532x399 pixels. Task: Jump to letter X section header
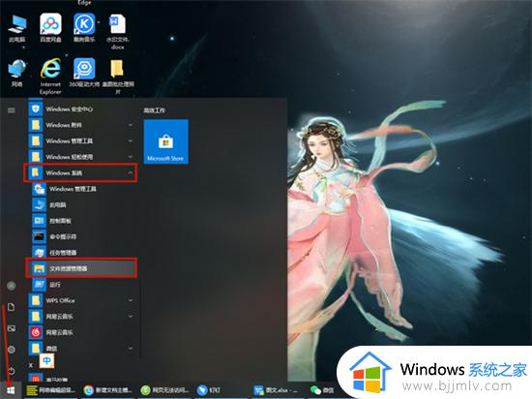pyautogui.click(x=31, y=365)
